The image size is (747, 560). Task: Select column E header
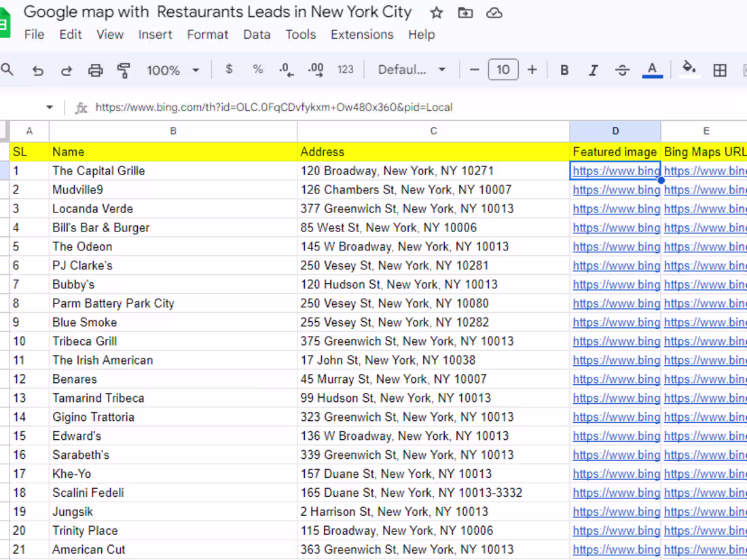(x=706, y=131)
